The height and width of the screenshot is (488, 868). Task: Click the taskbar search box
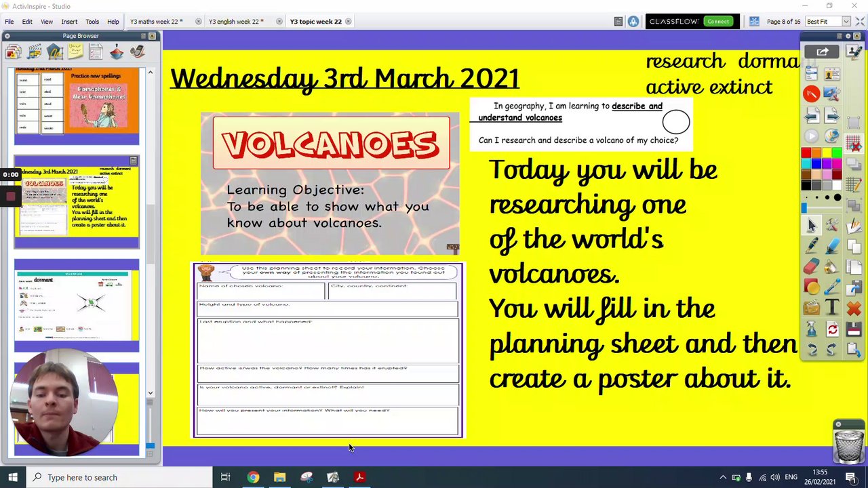(119, 477)
